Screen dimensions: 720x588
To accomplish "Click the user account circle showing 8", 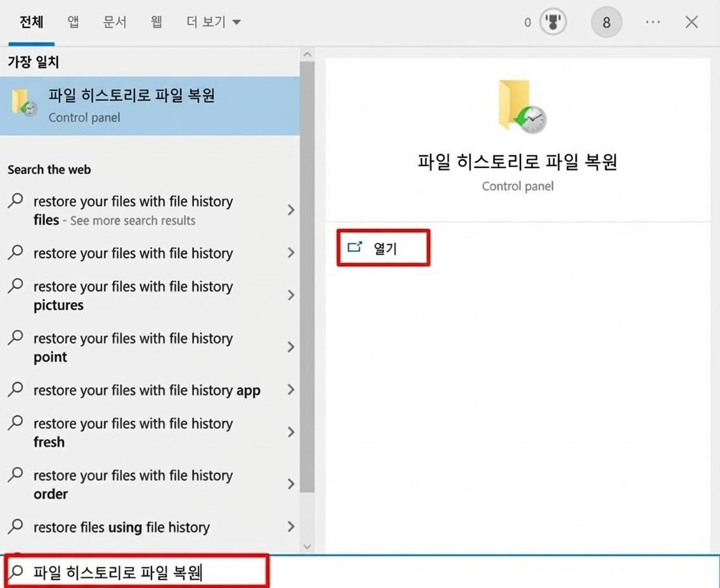I will [607, 22].
